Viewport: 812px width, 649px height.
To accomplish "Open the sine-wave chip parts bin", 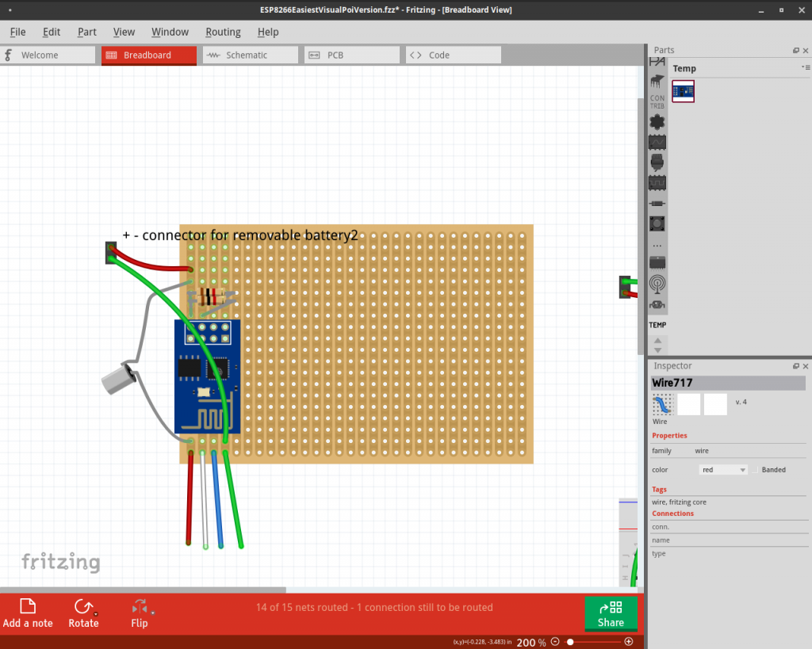I will [657, 142].
